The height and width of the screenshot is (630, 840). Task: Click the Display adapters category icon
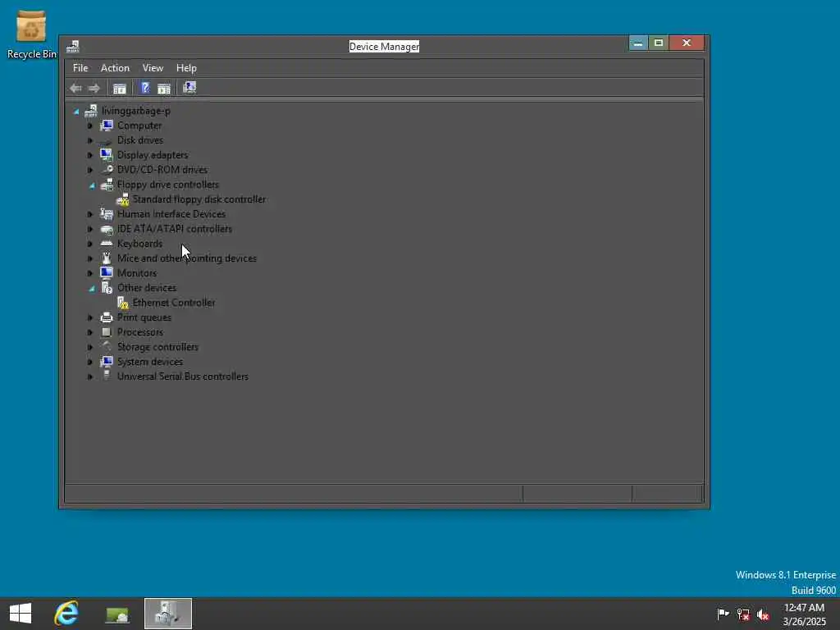pos(107,155)
